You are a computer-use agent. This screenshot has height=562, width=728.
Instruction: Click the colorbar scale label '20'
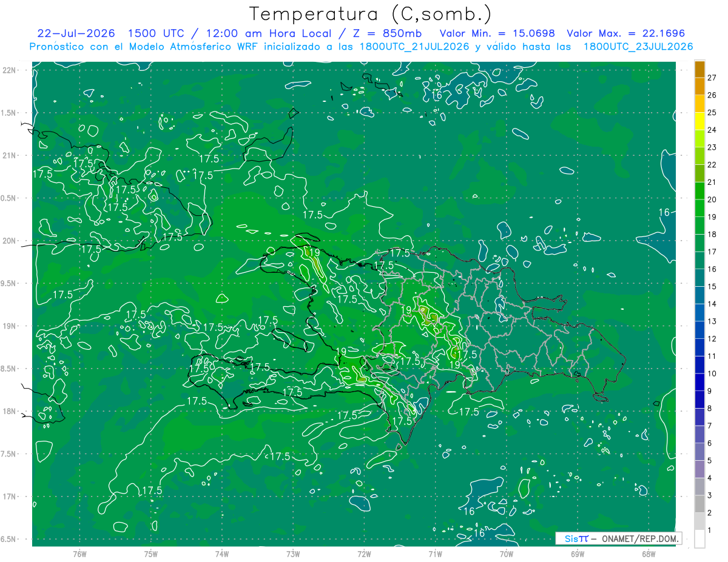point(712,199)
